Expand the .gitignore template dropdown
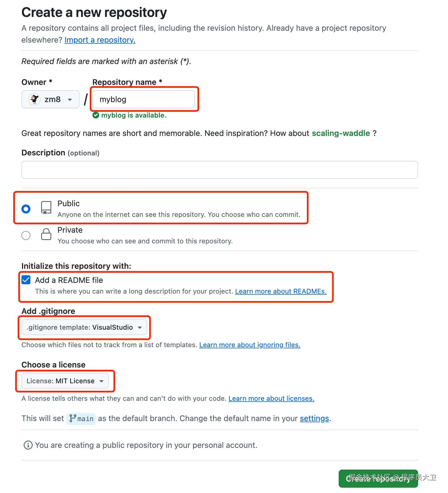The width and height of the screenshot is (448, 493). coord(84,327)
